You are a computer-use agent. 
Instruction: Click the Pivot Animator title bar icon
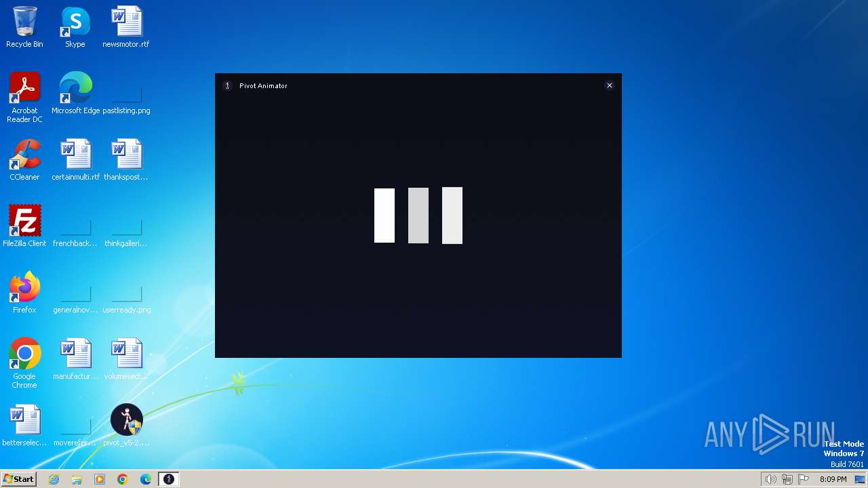(228, 85)
